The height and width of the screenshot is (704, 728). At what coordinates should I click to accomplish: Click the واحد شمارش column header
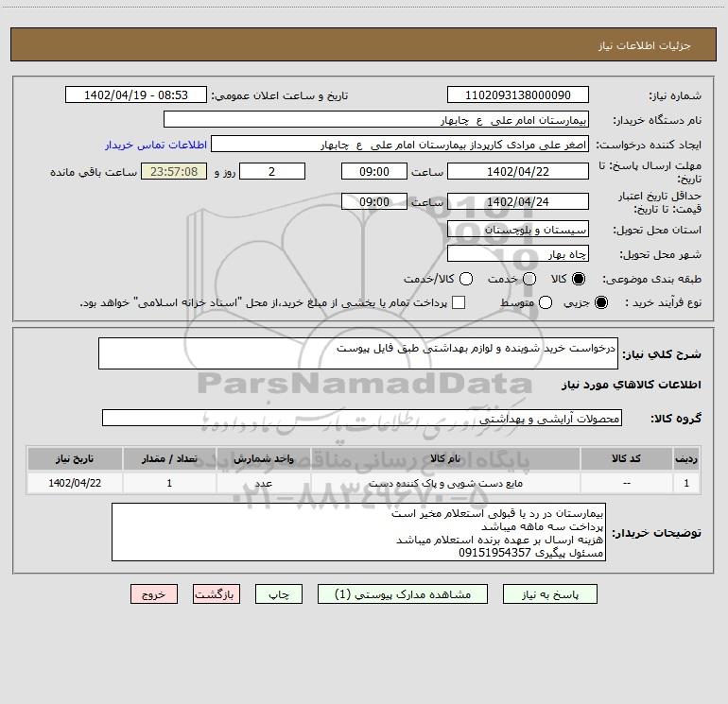click(263, 458)
